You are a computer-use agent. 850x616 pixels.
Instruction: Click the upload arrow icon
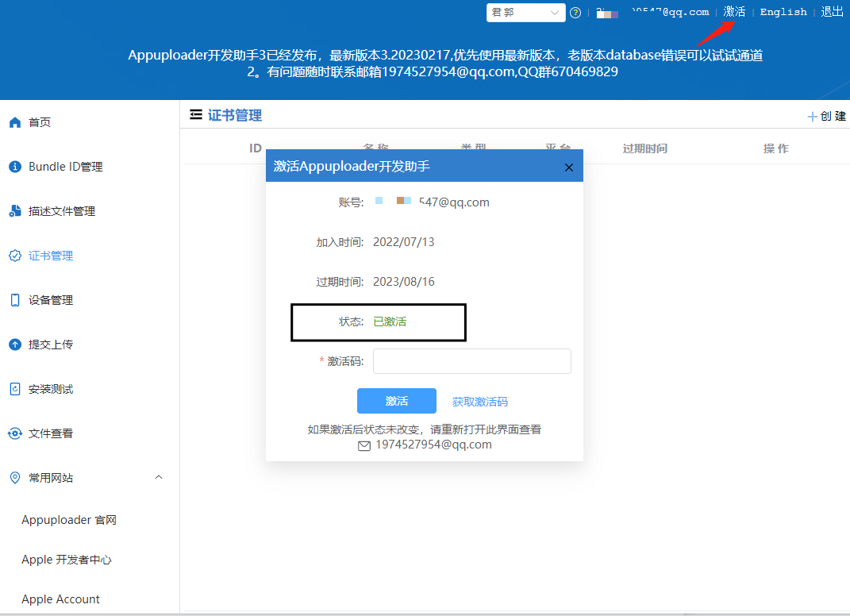point(15,345)
